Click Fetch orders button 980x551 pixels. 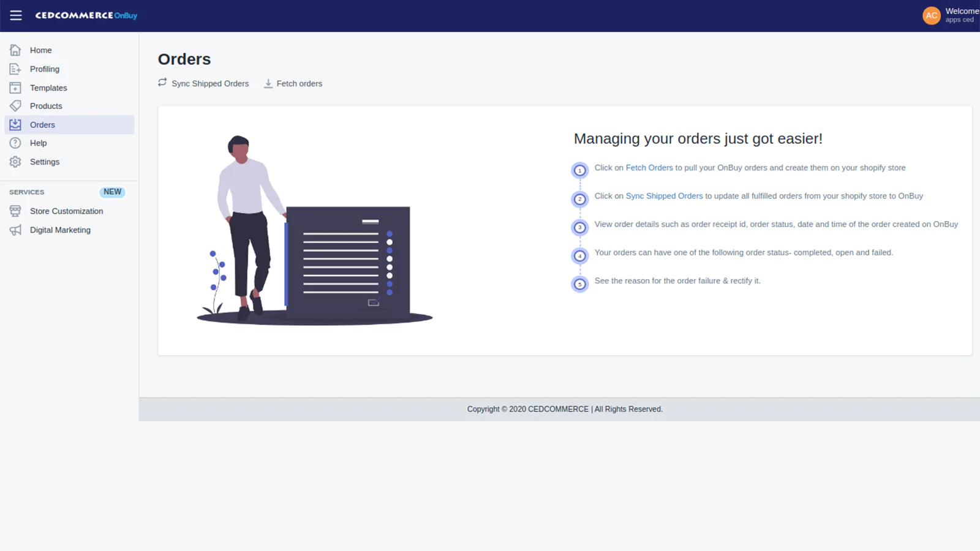(293, 83)
